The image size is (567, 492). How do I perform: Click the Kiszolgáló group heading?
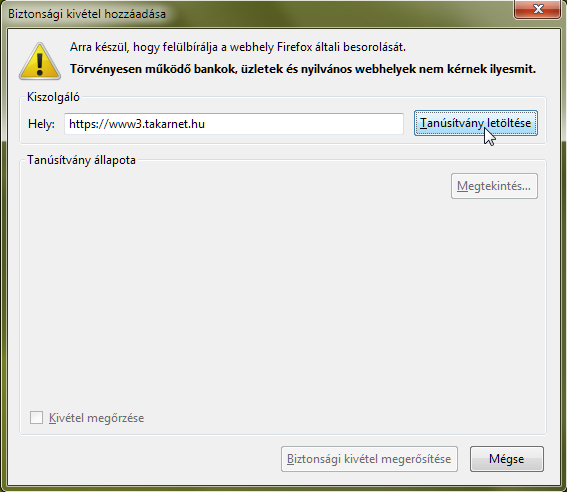point(53,97)
